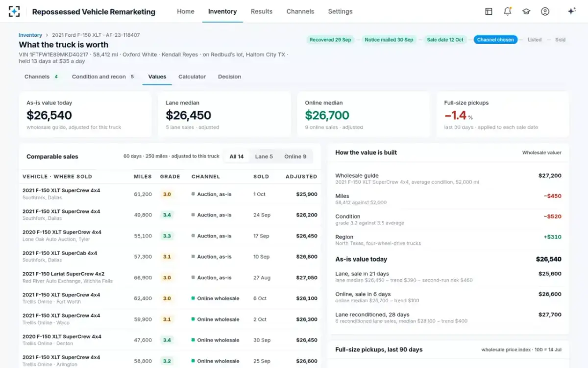Click Full-size pickups, last 90 days heading
The width and height of the screenshot is (588, 368).
[379, 350]
